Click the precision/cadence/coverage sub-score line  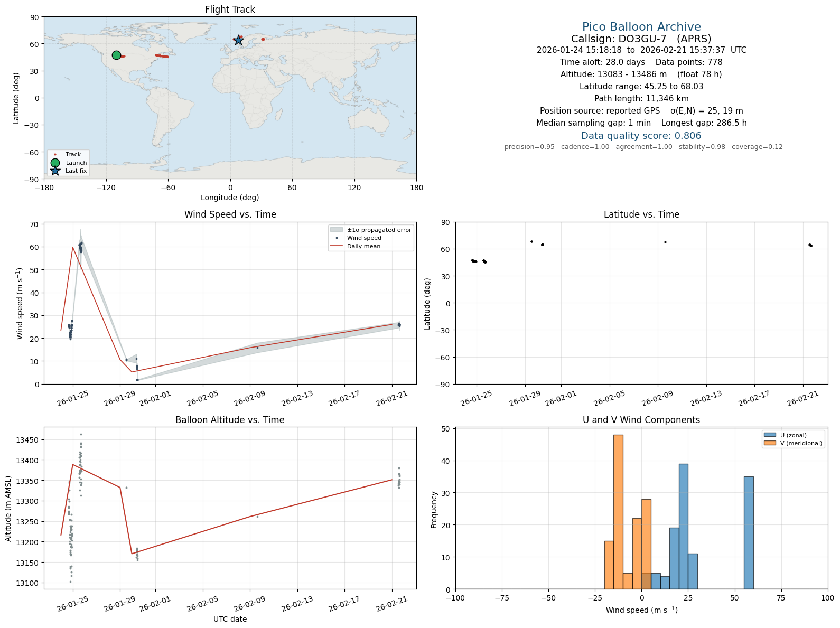(x=643, y=147)
